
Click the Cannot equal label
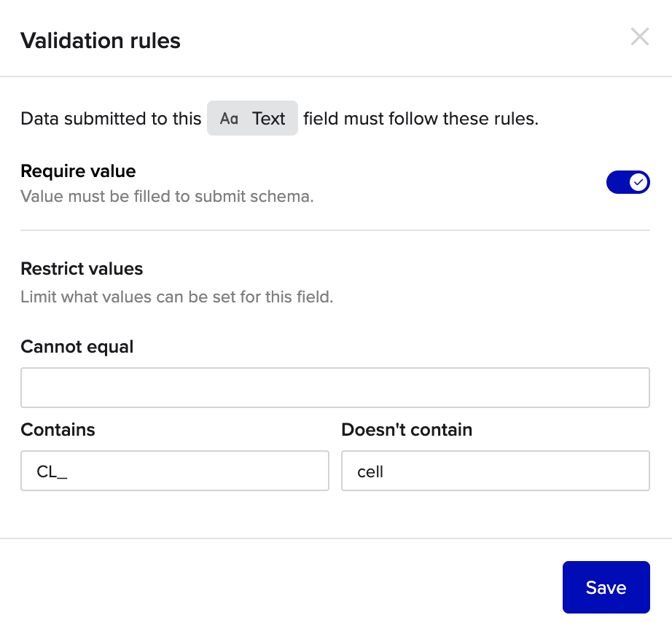coord(77,347)
